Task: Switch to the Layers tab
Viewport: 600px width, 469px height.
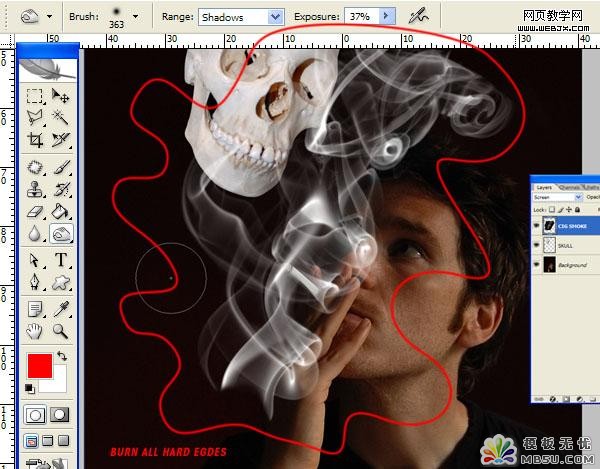Action: 544,187
